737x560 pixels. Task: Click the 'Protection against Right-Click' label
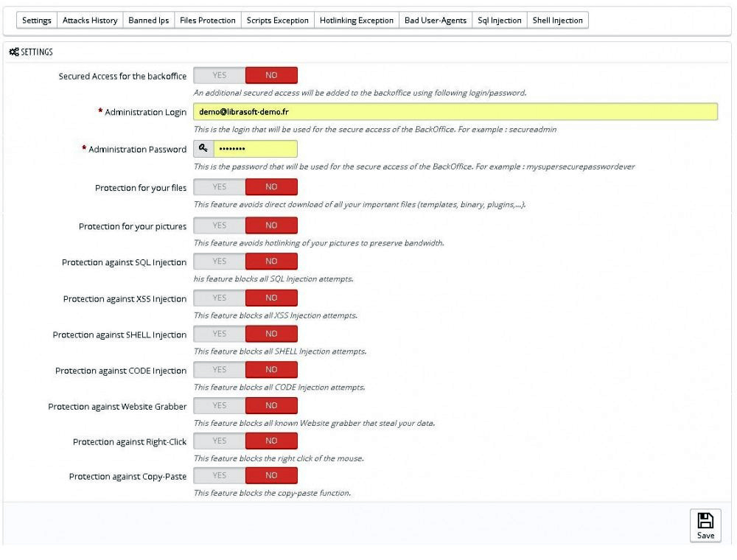click(x=129, y=441)
